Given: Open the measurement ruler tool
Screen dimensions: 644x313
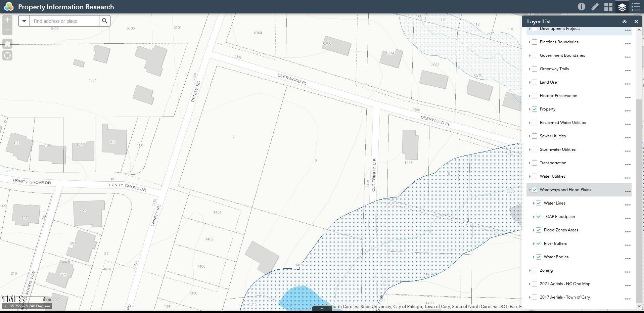Looking at the screenshot, I should (595, 7).
